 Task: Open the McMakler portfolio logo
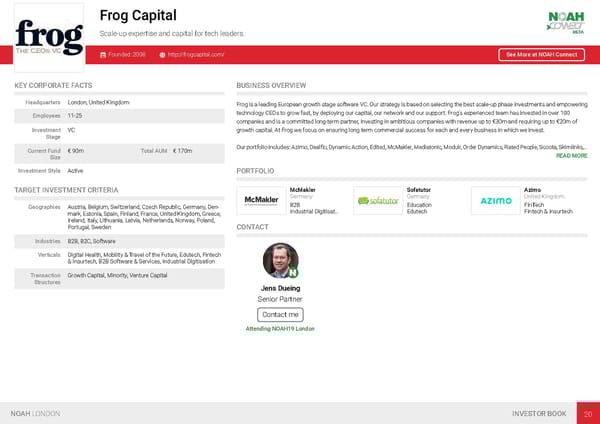coord(261,201)
